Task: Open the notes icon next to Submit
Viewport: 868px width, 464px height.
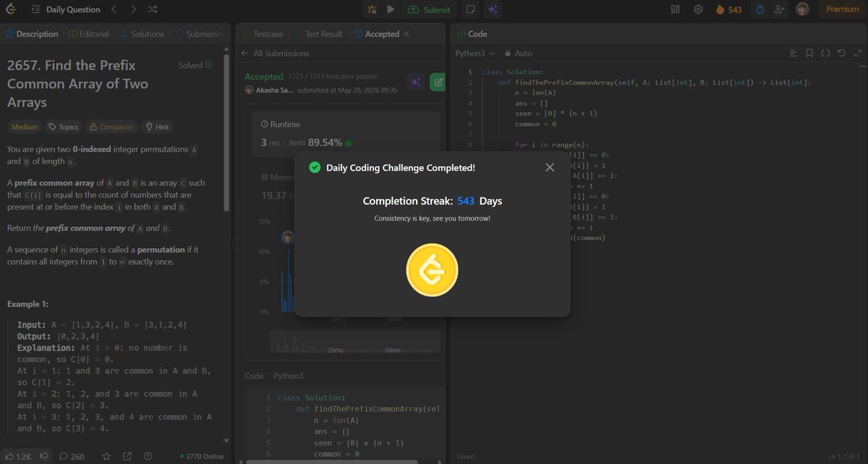Action: click(x=471, y=9)
